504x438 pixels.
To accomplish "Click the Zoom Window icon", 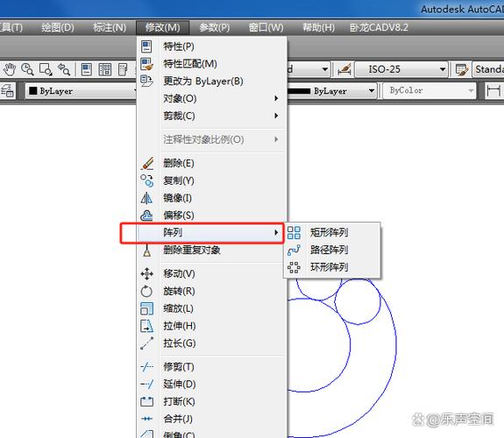I will click(x=46, y=69).
